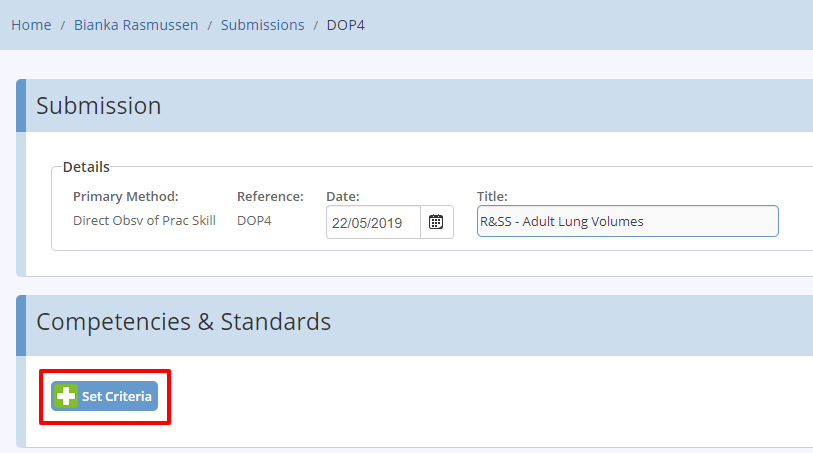Open the calendar date picker icon
The image size is (813, 453).
pos(437,222)
